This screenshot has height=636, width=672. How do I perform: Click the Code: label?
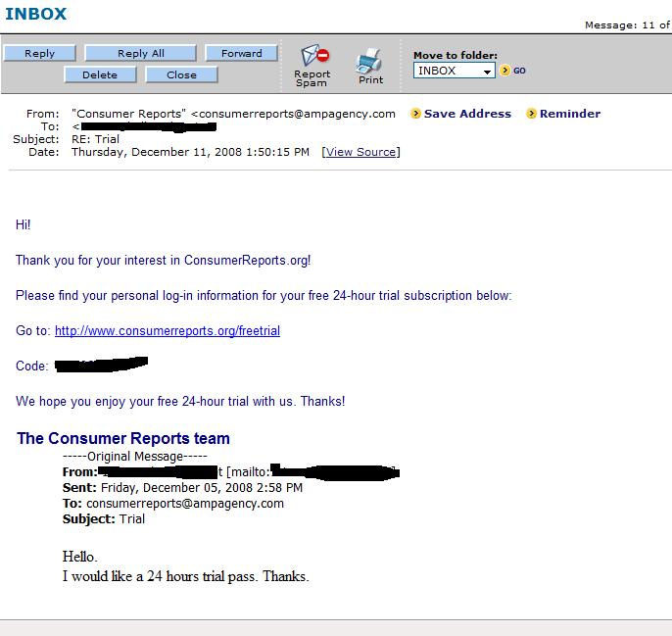(32, 366)
